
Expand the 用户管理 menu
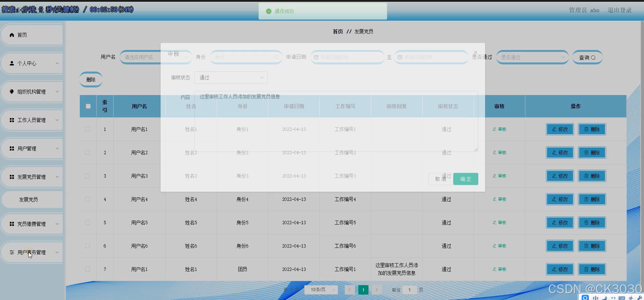(32, 148)
